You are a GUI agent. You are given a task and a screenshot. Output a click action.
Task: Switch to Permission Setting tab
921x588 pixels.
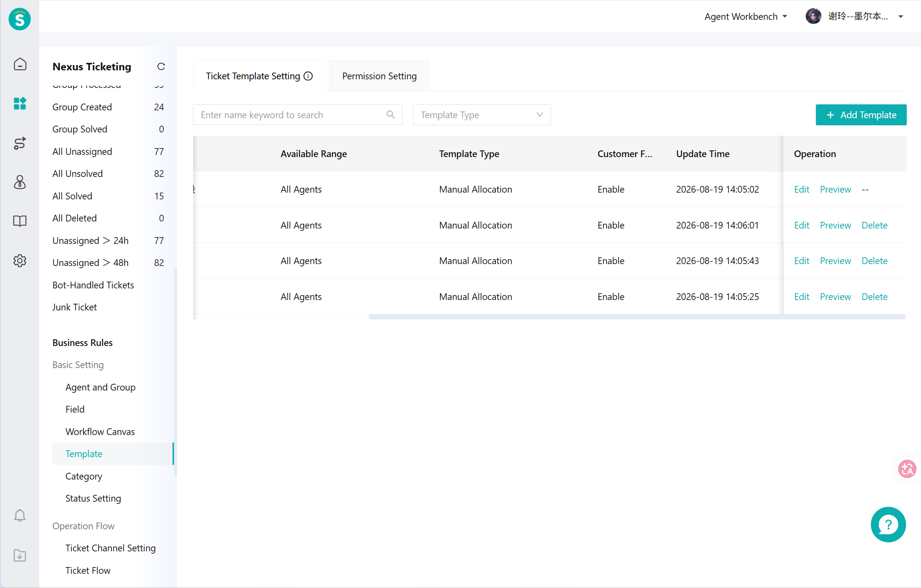pos(379,76)
